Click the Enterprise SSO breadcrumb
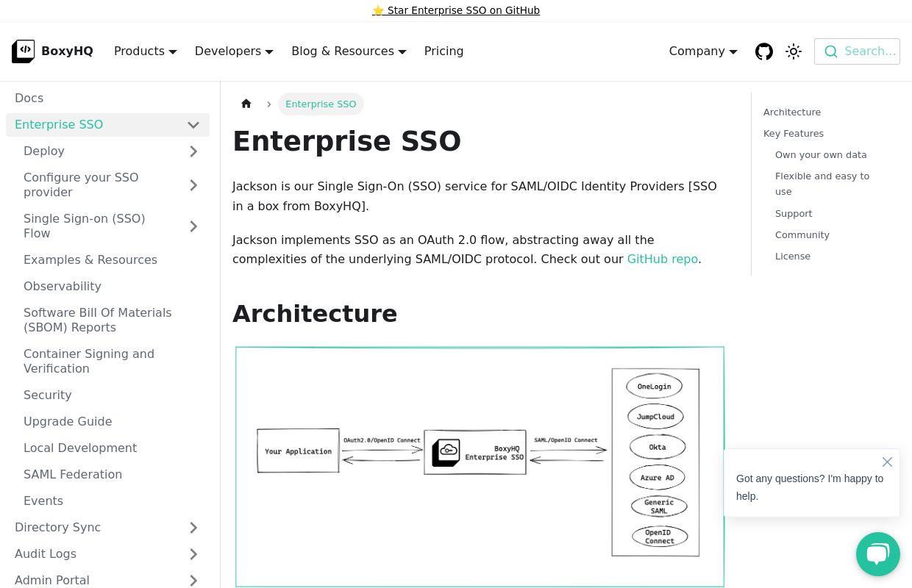This screenshot has width=912, height=588. 321,104
